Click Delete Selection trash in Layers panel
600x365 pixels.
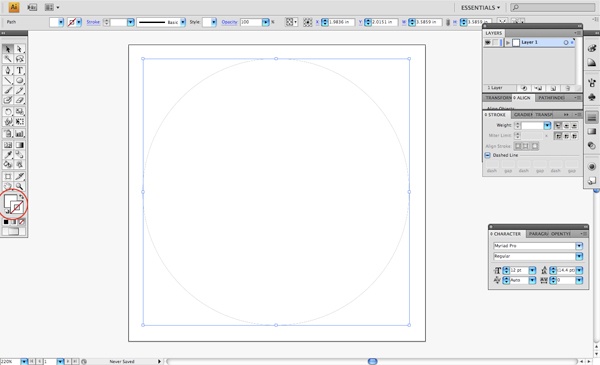coord(567,88)
